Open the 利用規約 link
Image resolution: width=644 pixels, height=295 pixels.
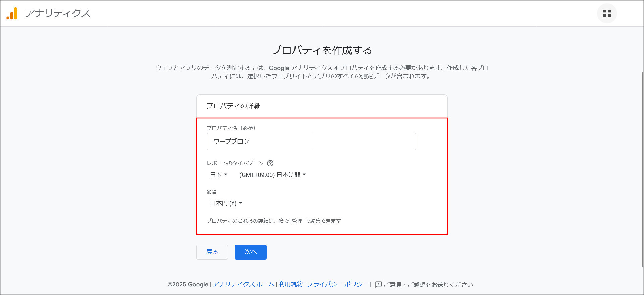coord(290,284)
